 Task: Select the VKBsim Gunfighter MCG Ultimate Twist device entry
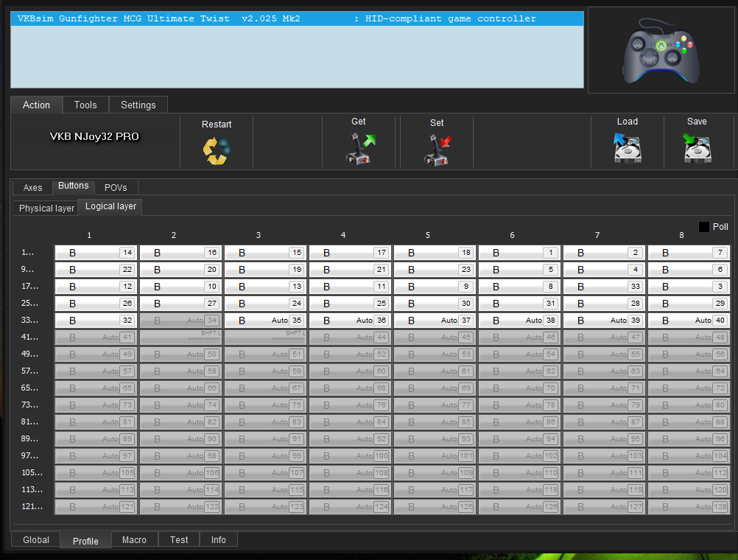click(x=297, y=19)
